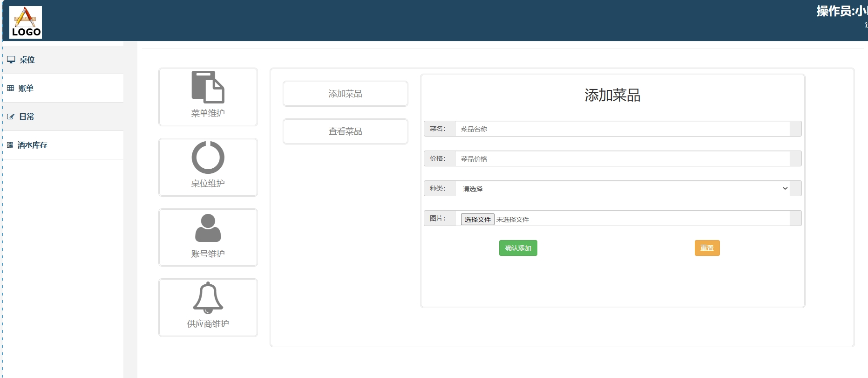Open the 桌位 sidebar menu item

(27, 60)
